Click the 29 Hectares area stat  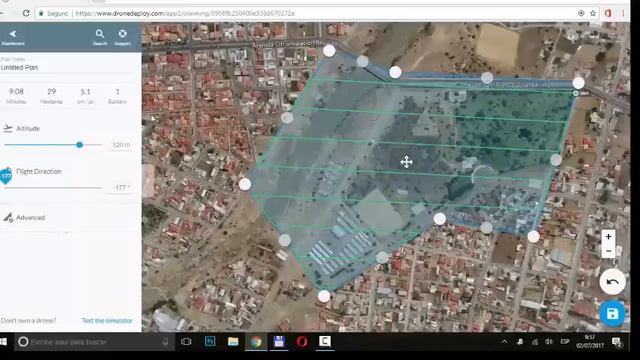click(51, 96)
